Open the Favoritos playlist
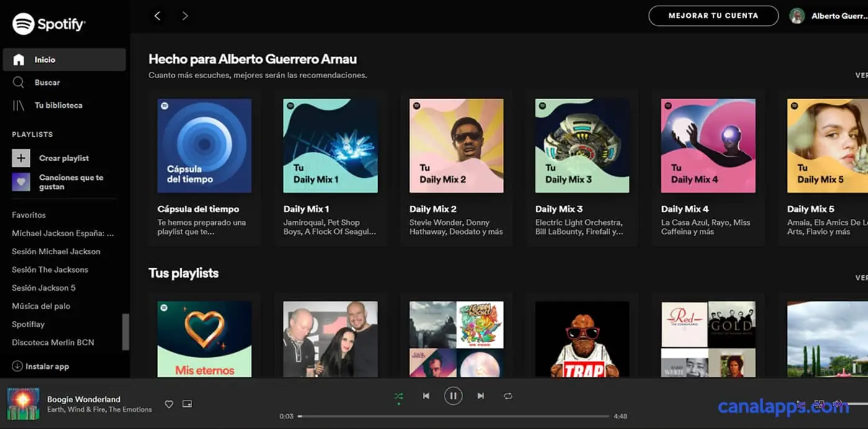868x429 pixels. [29, 215]
